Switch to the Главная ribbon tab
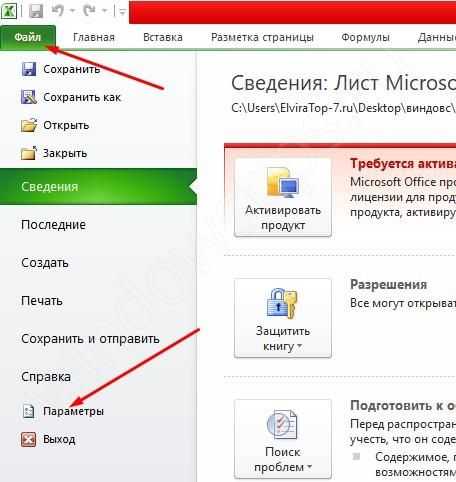The image size is (456, 482). pos(94,37)
